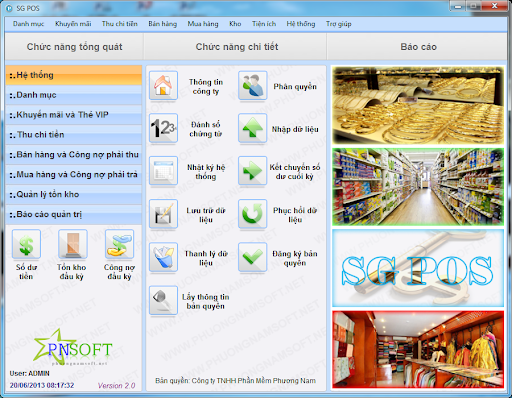Click the supermarket aisle thumbnail
512x398 pixels.
[x=418, y=187]
